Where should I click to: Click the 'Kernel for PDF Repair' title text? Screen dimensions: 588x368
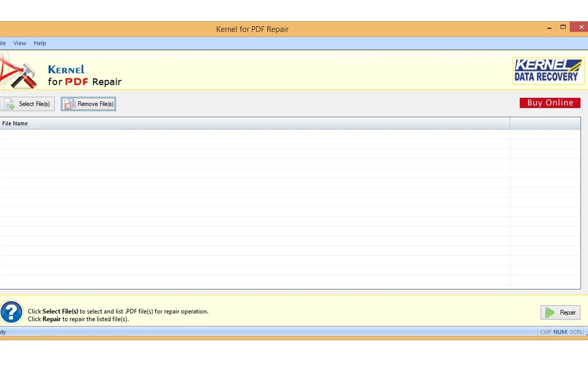point(252,29)
